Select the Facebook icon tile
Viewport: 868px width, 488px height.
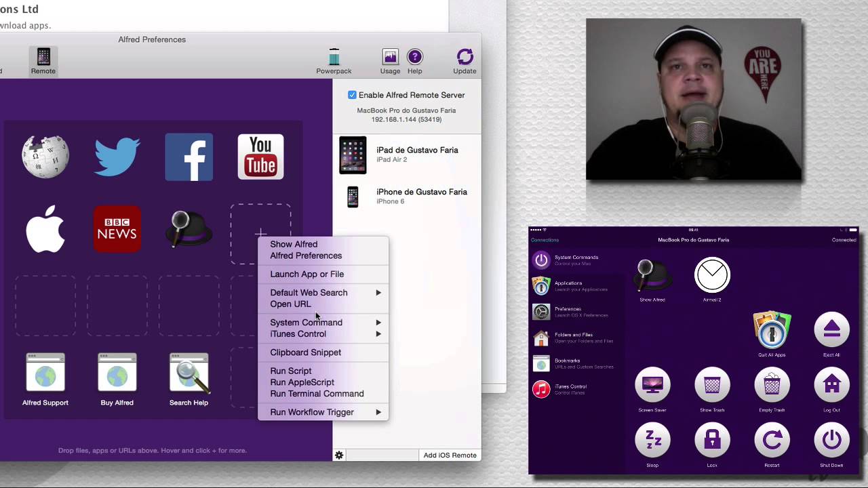tap(189, 157)
